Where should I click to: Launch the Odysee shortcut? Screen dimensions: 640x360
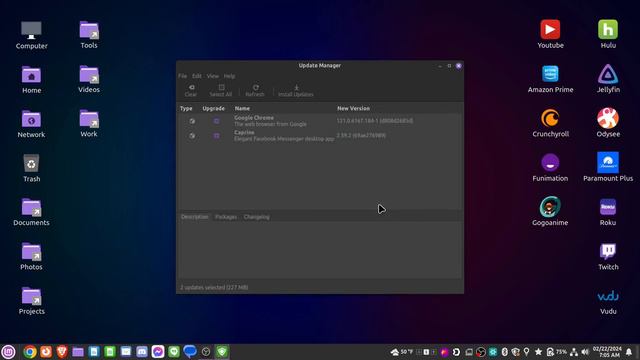coord(608,123)
